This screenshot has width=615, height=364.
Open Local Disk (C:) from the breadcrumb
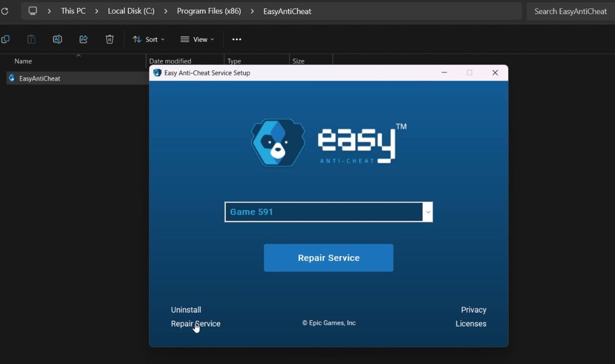point(131,11)
